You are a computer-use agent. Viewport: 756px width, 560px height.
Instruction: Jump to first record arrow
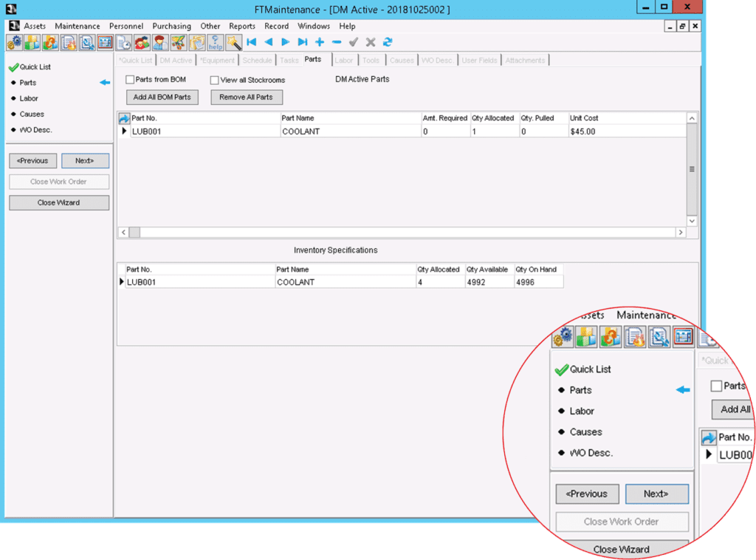point(251,42)
